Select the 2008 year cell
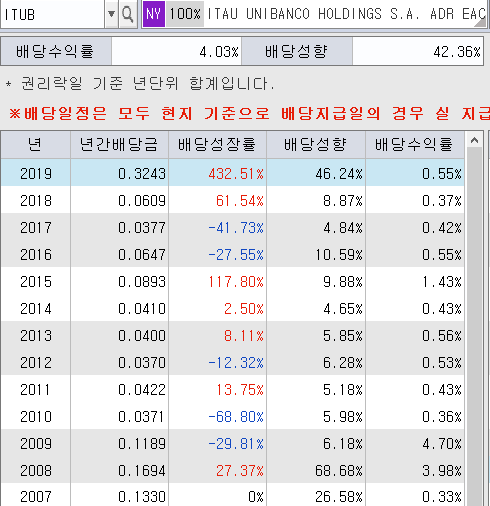The width and height of the screenshot is (490, 506). (36, 471)
